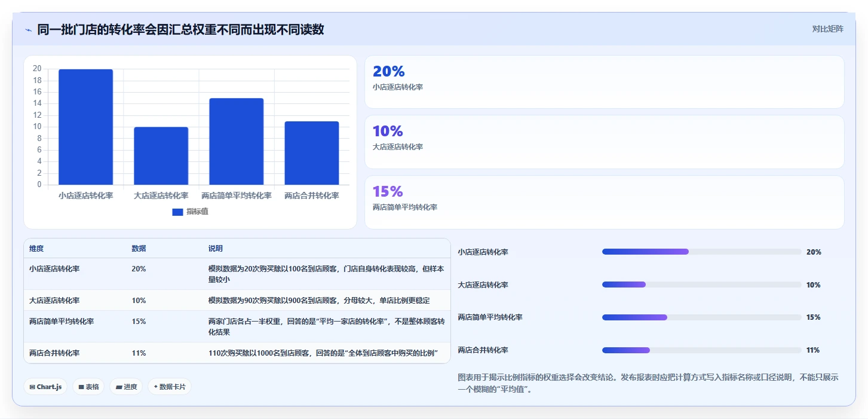Screen dimensions: 868x419
Task: Toggle the 指标值 legend swatch
Action: point(177,212)
